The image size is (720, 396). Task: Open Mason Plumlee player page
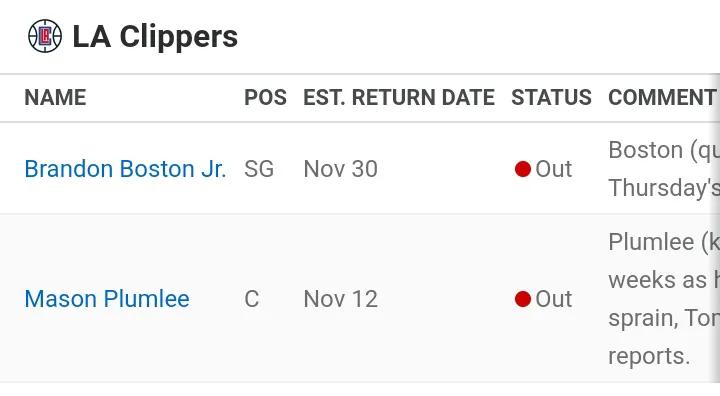click(x=107, y=299)
